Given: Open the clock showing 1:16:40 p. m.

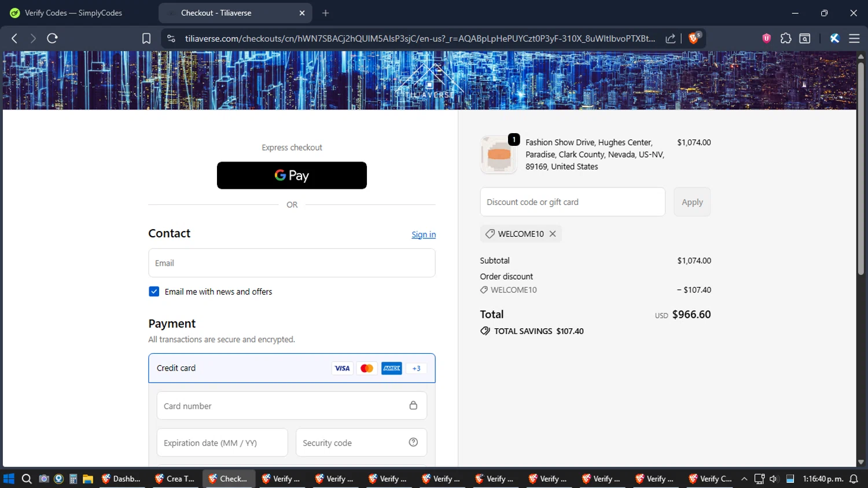Looking at the screenshot, I should (x=823, y=479).
